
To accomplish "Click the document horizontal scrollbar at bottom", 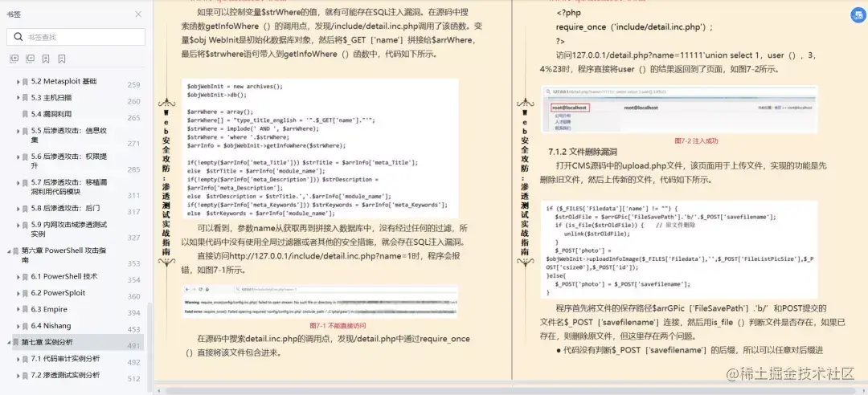I will coord(510,390).
